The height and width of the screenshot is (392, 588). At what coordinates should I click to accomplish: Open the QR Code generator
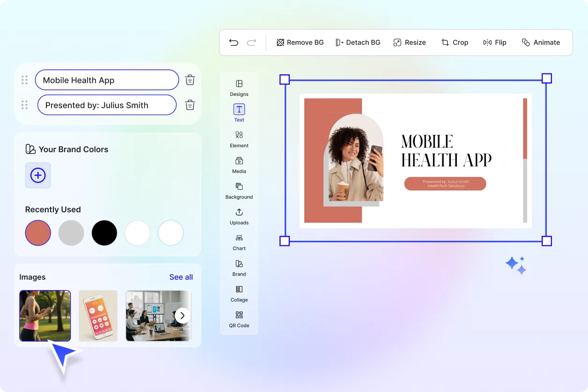(x=239, y=319)
